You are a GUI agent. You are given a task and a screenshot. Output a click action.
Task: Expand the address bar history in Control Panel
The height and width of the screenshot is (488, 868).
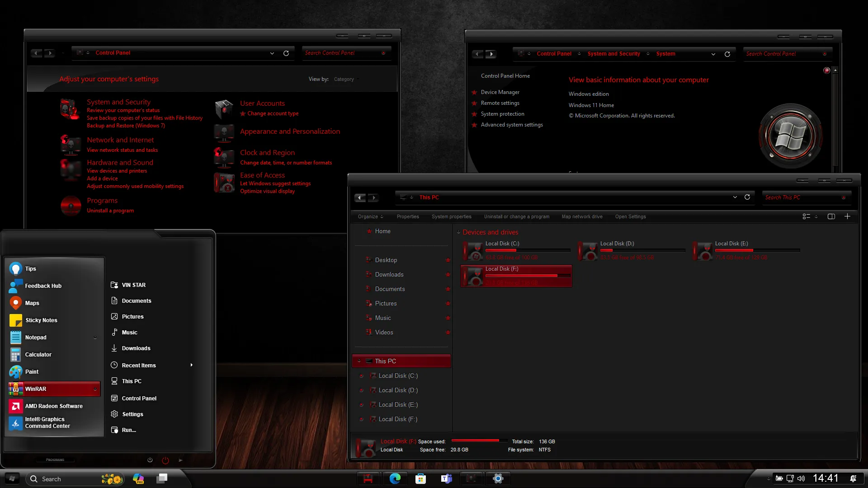(272, 53)
